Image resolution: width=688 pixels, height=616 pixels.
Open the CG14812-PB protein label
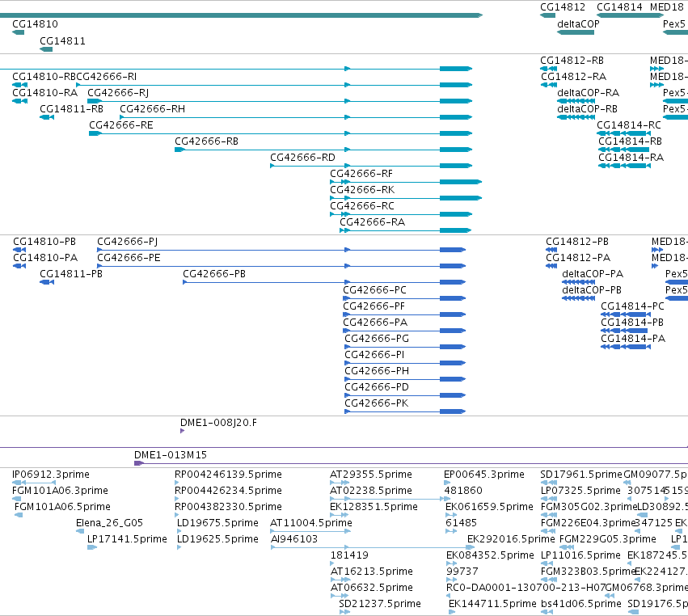(577, 243)
